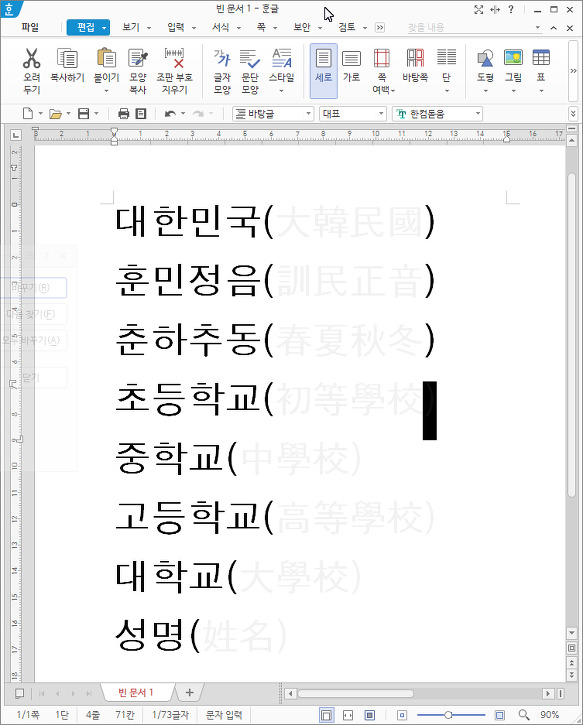Viewport: 583px width, 725px height.
Task: Expand ribbon overflow chevron at right
Action: click(573, 71)
